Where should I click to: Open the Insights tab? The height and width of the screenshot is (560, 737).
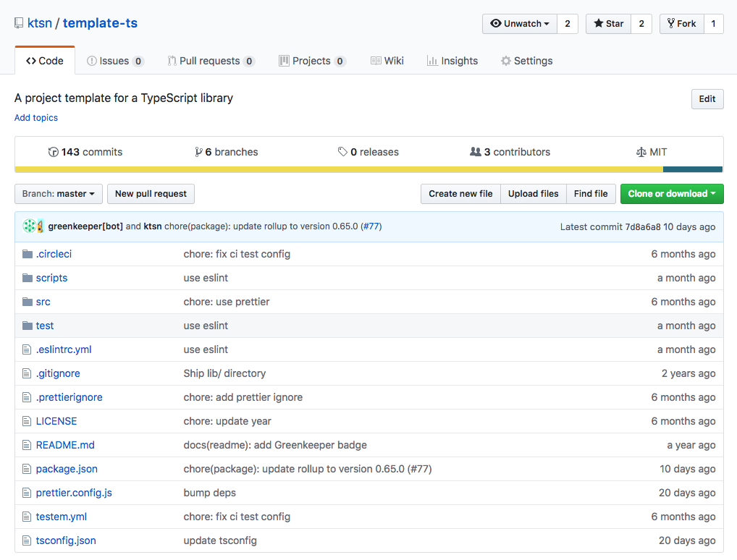[452, 61]
